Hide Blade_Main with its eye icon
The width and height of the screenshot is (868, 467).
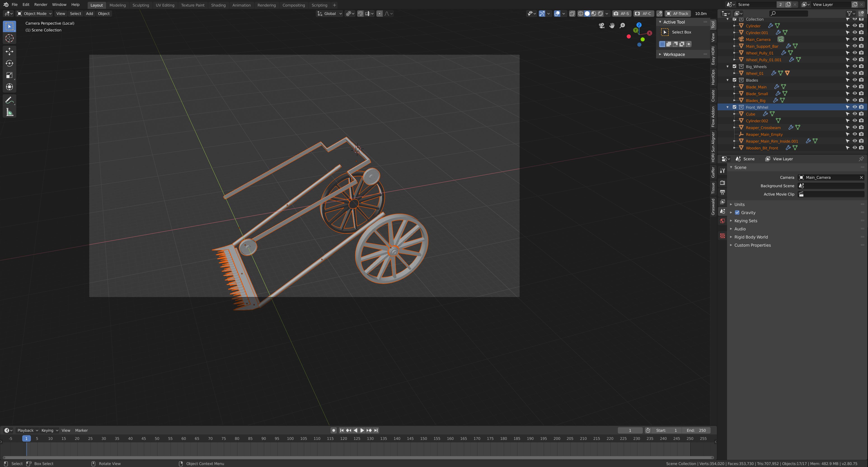[x=854, y=87]
